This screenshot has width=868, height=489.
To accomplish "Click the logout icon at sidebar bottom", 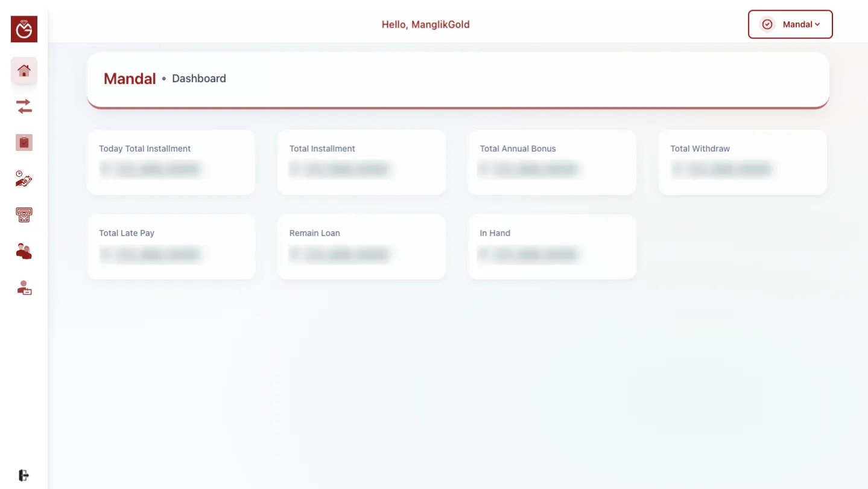I will tap(24, 475).
